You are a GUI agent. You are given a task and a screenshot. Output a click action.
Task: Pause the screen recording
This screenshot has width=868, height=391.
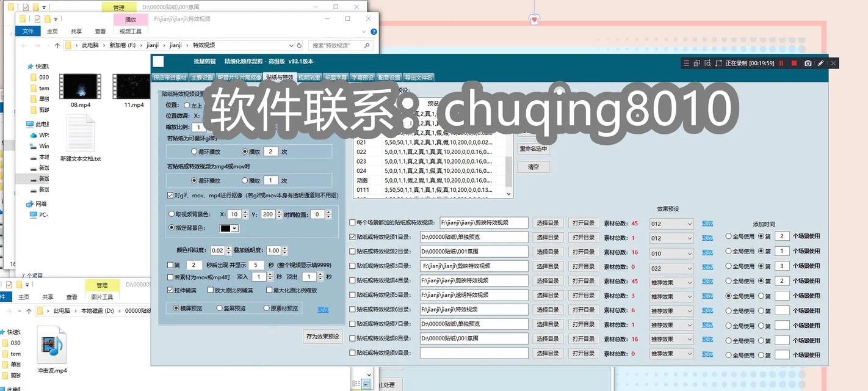coord(781,63)
